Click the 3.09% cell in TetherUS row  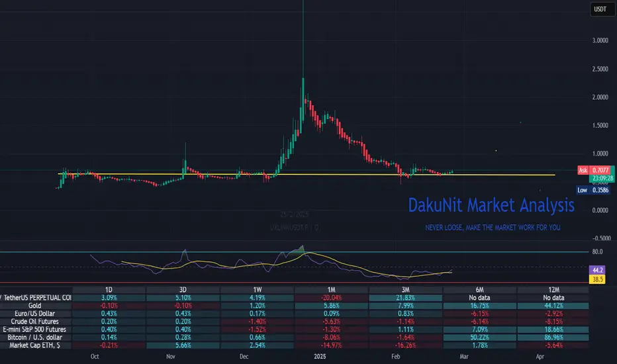click(109, 298)
